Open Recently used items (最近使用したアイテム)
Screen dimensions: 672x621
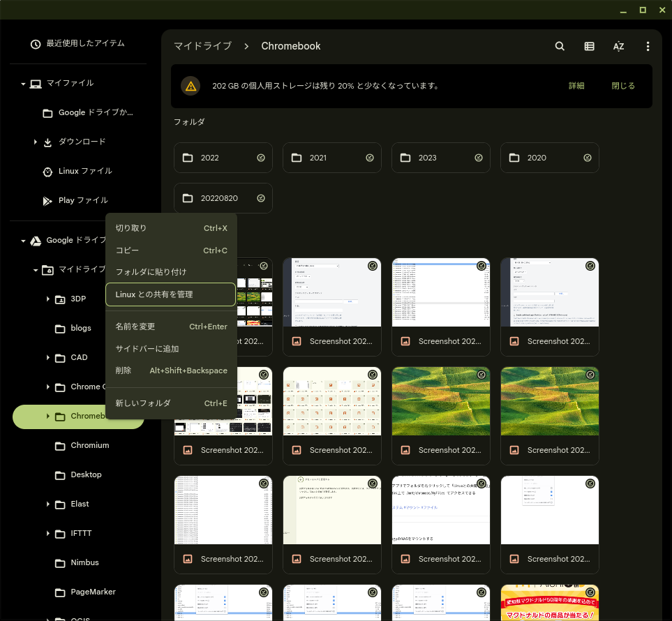tap(78, 43)
